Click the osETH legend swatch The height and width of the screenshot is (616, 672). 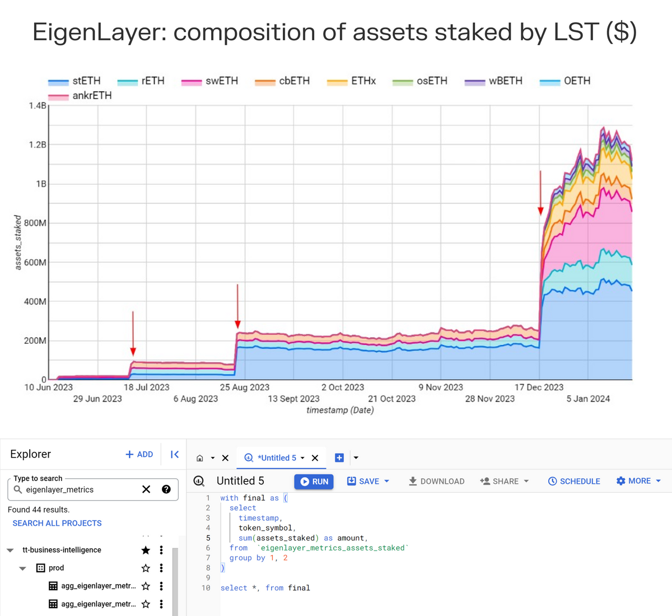(403, 82)
